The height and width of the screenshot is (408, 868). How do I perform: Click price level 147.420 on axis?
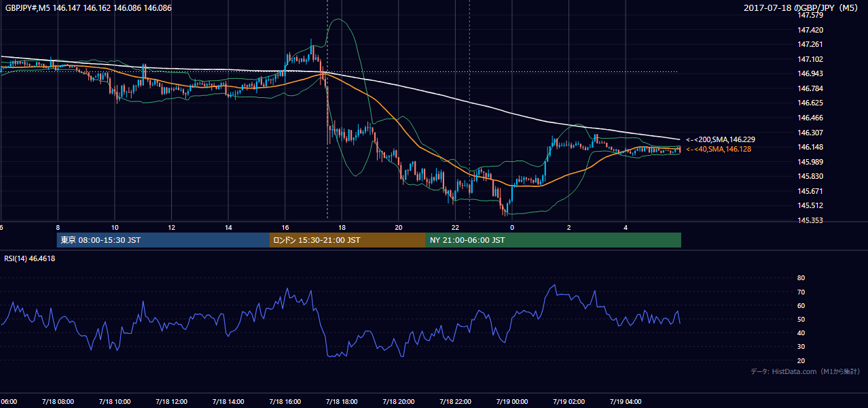click(812, 30)
